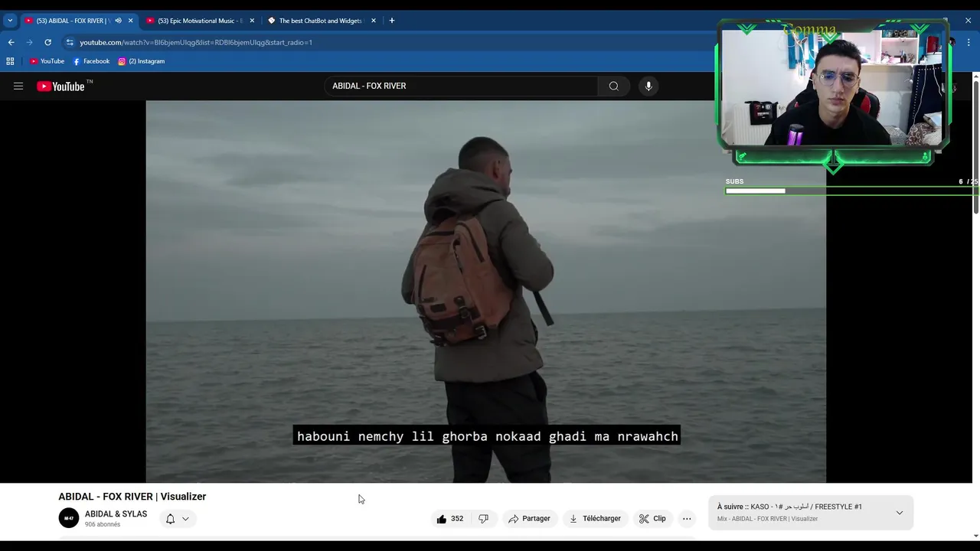Click the video player to pause
Image resolution: width=980 pixels, height=551 pixels.
tap(486, 291)
